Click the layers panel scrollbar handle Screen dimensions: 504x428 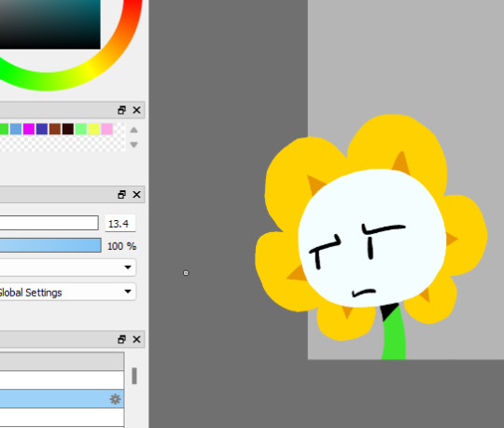coord(134,376)
